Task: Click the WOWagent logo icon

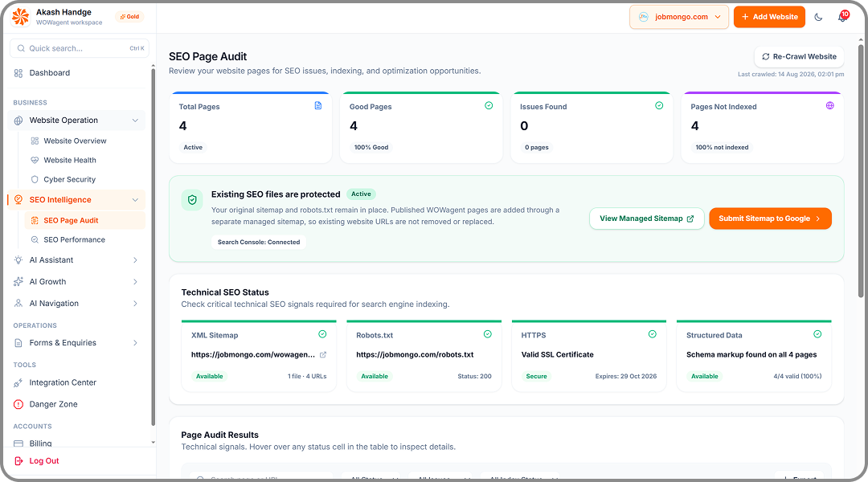Action: coord(20,17)
